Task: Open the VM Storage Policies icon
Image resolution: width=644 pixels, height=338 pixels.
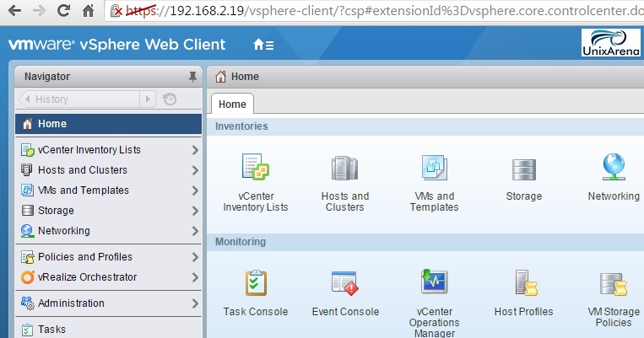Action: (x=614, y=284)
